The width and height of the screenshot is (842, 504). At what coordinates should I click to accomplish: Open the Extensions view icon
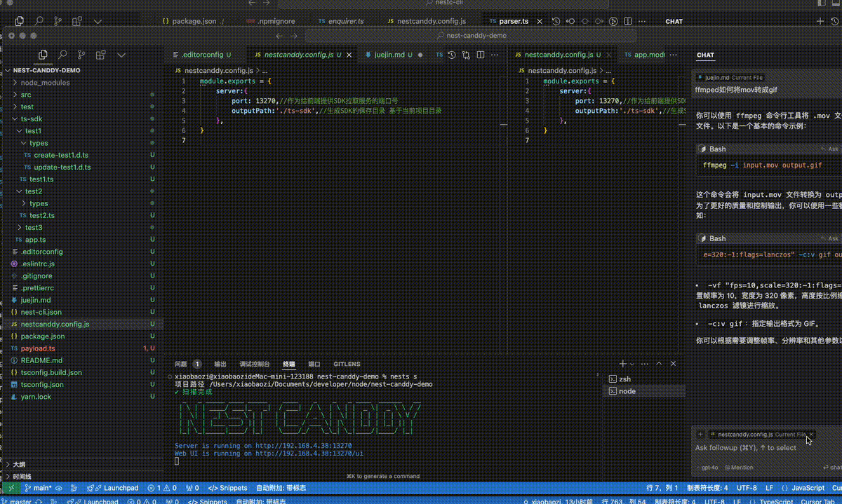point(100,54)
